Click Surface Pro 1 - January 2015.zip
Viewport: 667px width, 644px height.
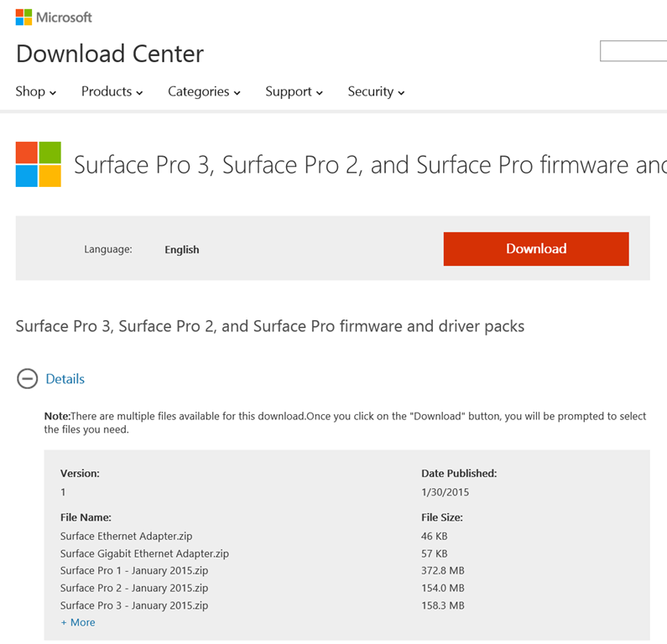[134, 571]
